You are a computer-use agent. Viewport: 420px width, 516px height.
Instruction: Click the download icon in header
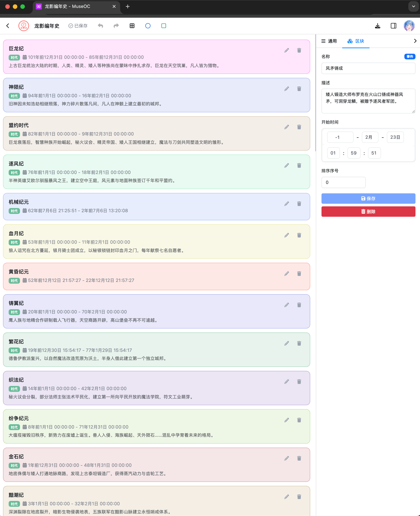click(377, 26)
